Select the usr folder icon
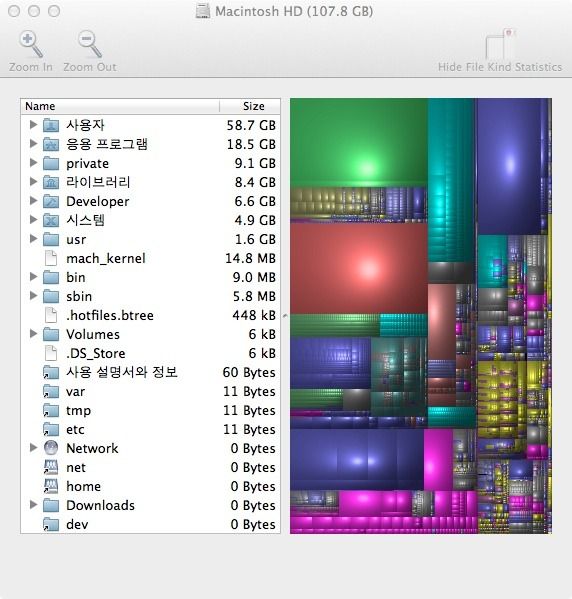The height and width of the screenshot is (599, 572). click(51, 239)
